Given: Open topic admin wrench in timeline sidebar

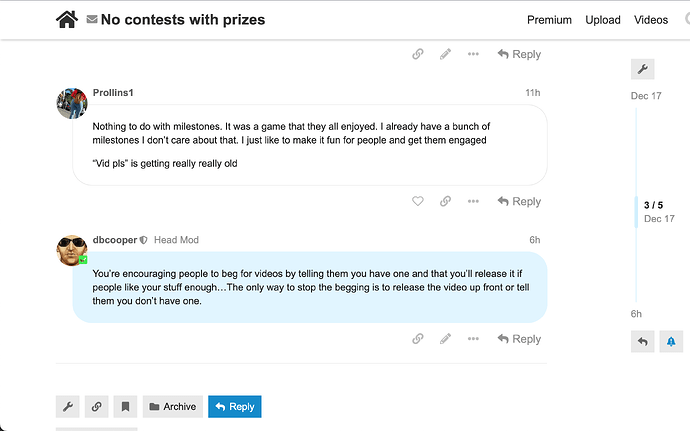Looking at the screenshot, I should [x=642, y=69].
